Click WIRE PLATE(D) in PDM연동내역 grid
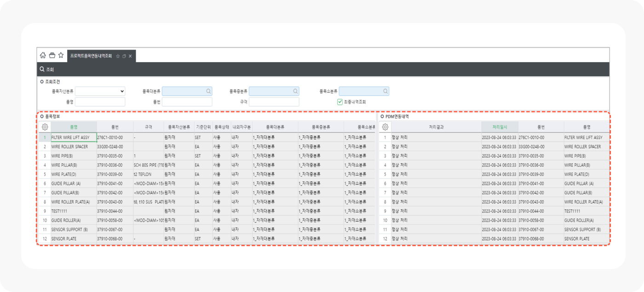644x292 pixels. point(586,174)
